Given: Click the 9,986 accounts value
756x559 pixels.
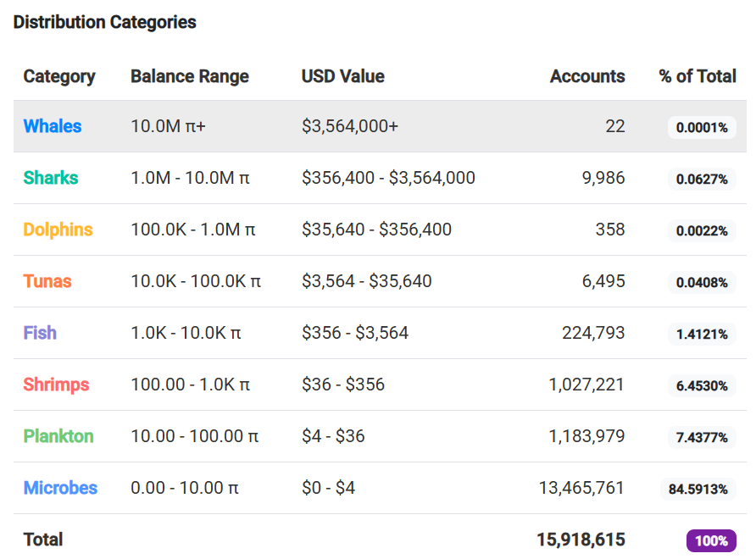Looking at the screenshot, I should point(603,178).
